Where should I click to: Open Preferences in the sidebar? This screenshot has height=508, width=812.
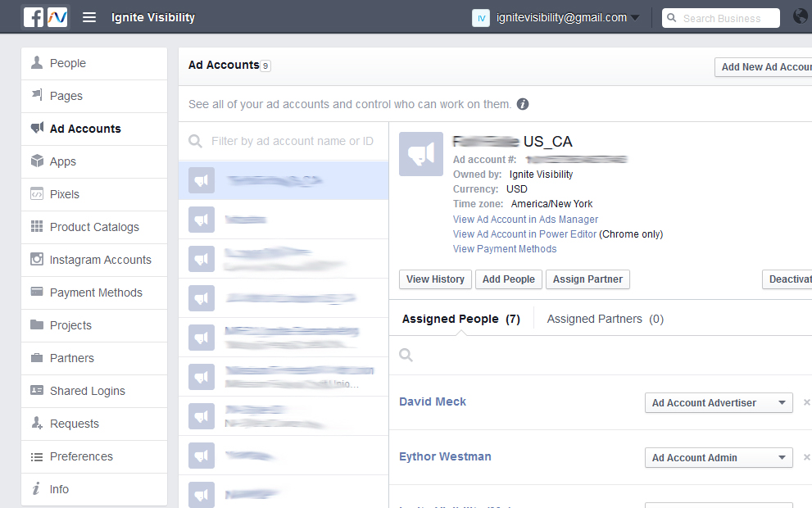coord(94,456)
